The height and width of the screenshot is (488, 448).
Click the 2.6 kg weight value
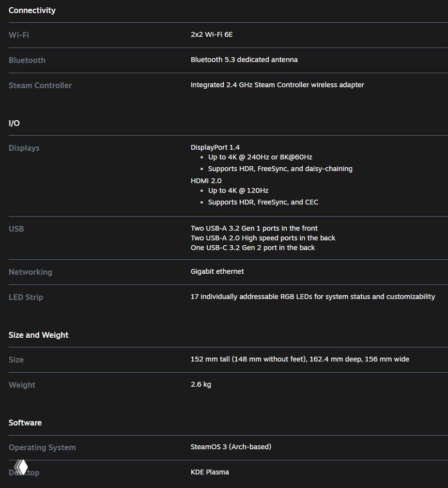pyautogui.click(x=201, y=384)
